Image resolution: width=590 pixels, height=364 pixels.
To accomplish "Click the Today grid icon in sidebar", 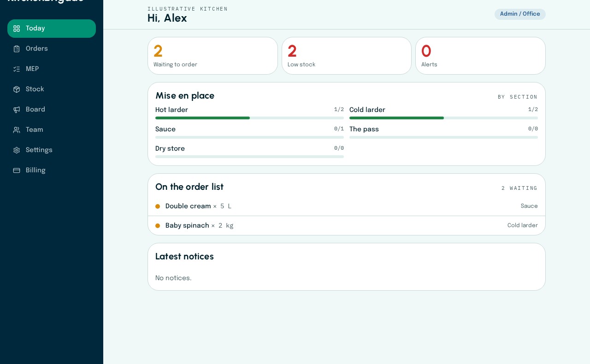I will 17,29.
